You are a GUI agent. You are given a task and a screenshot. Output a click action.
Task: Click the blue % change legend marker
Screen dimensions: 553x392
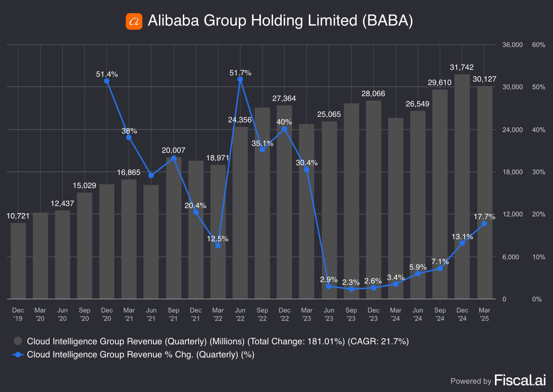18,355
